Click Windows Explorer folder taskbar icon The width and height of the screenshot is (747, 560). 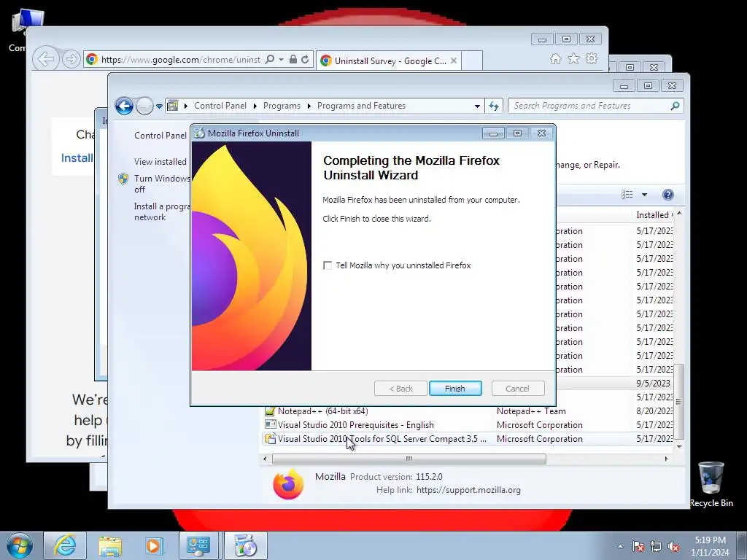pos(110,545)
